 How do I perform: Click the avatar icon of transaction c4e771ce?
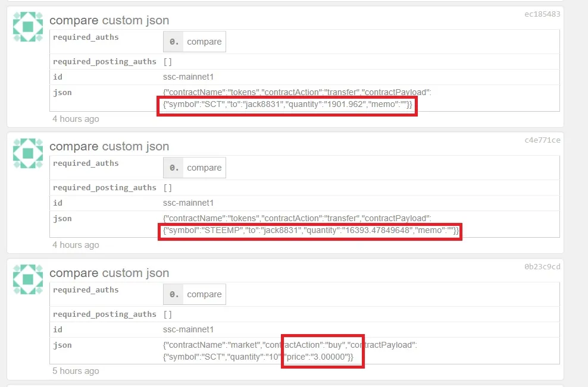pyautogui.click(x=28, y=153)
